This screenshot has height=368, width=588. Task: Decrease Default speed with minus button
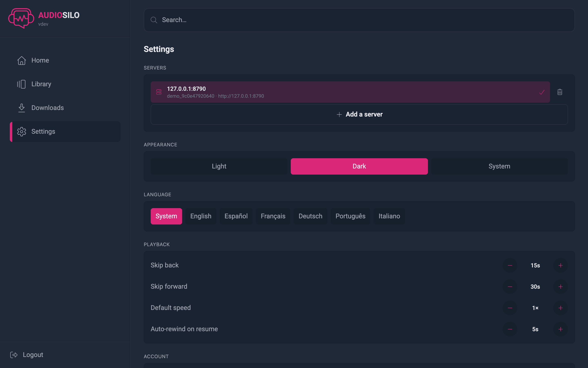point(510,308)
